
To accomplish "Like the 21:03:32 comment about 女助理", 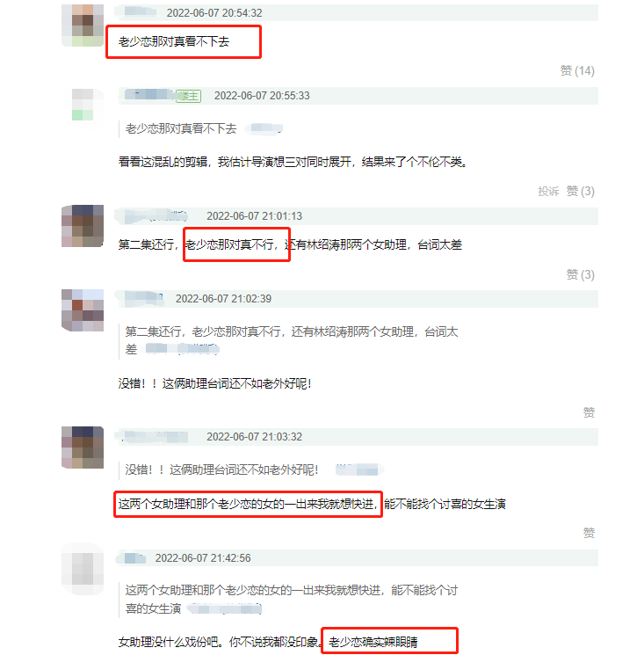I will pyautogui.click(x=589, y=533).
